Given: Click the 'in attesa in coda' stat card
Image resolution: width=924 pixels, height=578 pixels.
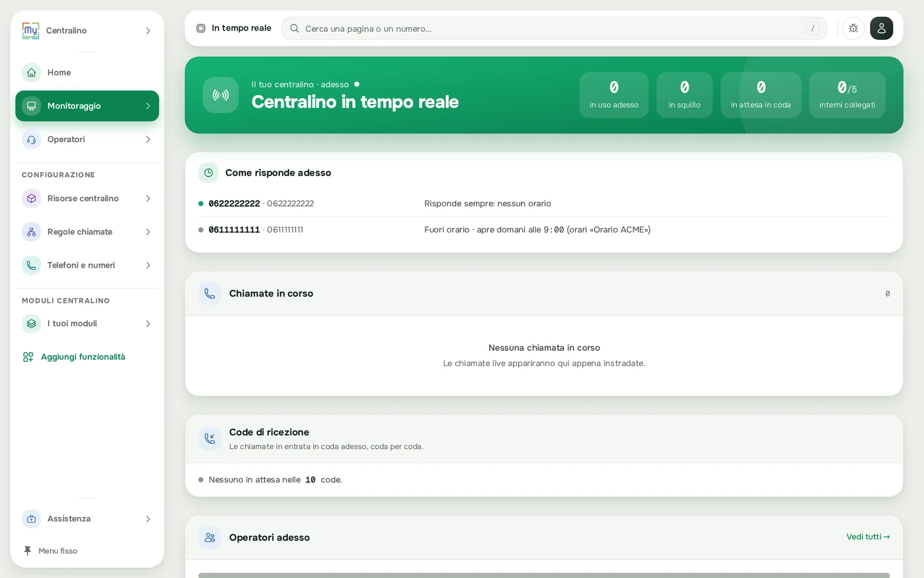Looking at the screenshot, I should [761, 95].
